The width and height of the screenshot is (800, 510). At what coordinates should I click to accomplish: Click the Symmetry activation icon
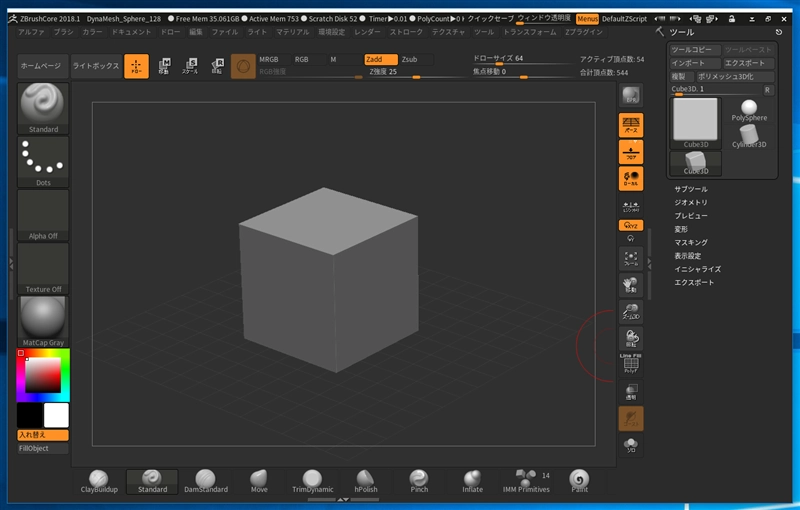tap(631, 207)
